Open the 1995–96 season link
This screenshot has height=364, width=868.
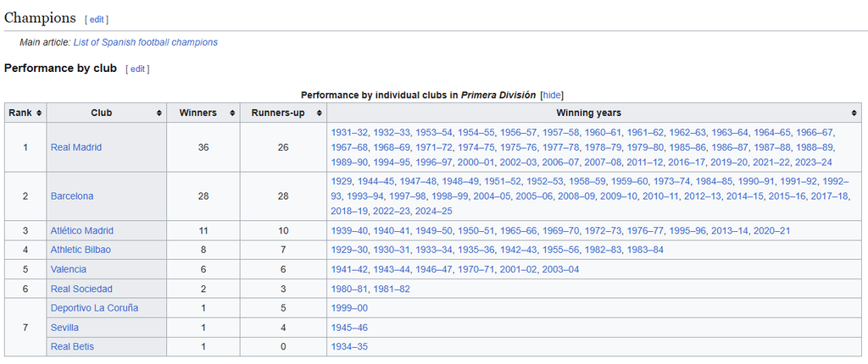pyautogui.click(x=687, y=231)
